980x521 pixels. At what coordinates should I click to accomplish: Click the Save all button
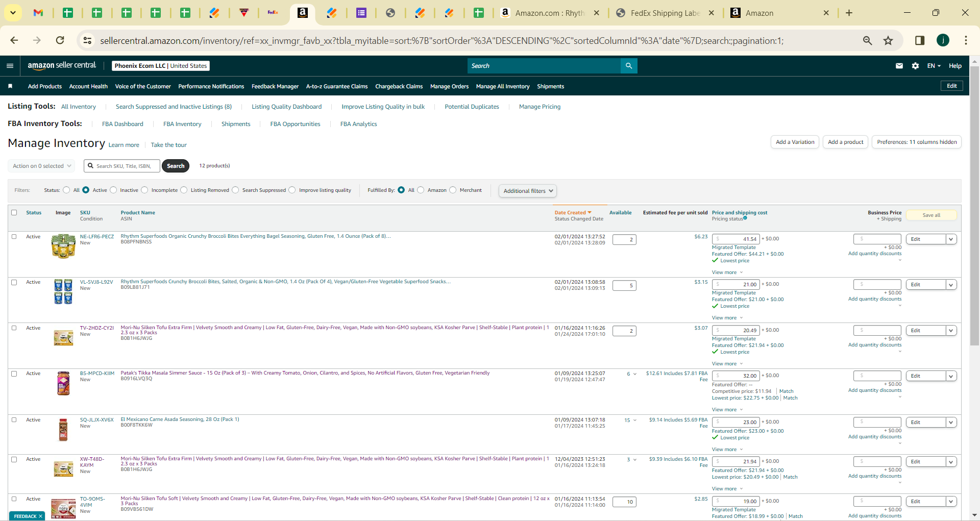[931, 215]
